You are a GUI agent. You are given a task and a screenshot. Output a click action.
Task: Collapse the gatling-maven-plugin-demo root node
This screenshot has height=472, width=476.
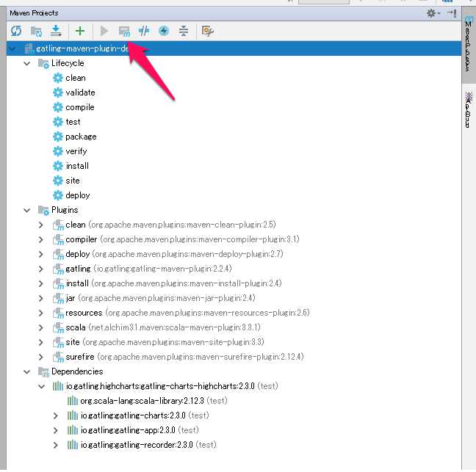12,49
